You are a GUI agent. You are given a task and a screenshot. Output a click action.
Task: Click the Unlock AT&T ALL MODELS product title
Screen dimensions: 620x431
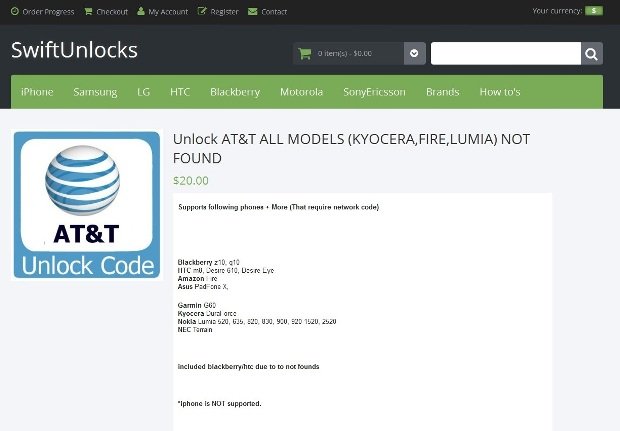tap(351, 148)
